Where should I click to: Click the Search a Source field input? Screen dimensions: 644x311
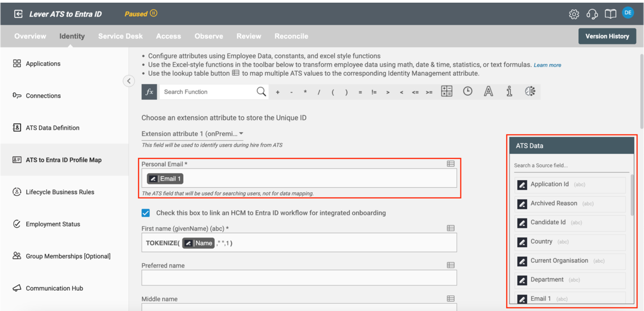pos(571,165)
